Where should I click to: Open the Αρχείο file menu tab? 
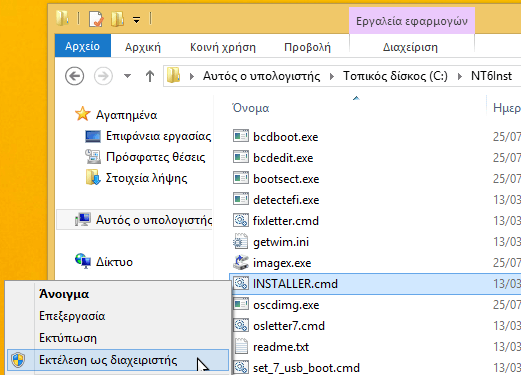[x=83, y=46]
